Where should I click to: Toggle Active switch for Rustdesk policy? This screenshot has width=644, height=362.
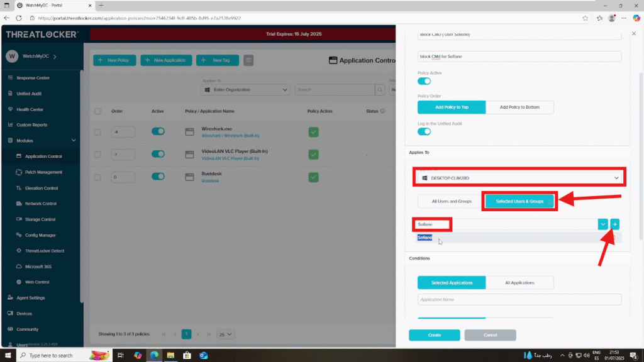158,177
